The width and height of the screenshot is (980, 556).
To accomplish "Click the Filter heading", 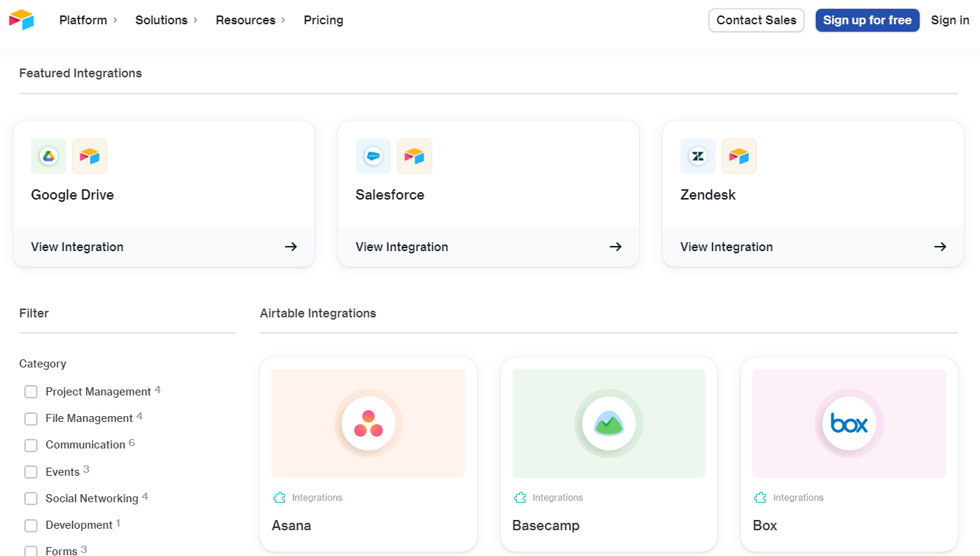I will pyautogui.click(x=34, y=313).
